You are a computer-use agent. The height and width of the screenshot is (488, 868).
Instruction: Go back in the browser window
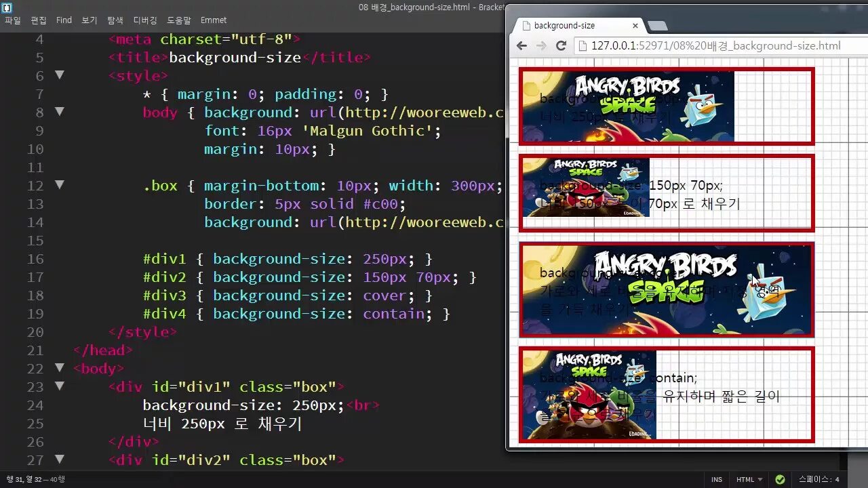click(x=521, y=46)
